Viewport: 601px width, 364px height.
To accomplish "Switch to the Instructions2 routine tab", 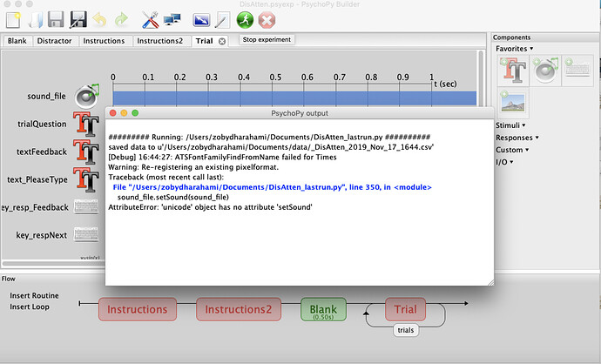I will click(160, 41).
